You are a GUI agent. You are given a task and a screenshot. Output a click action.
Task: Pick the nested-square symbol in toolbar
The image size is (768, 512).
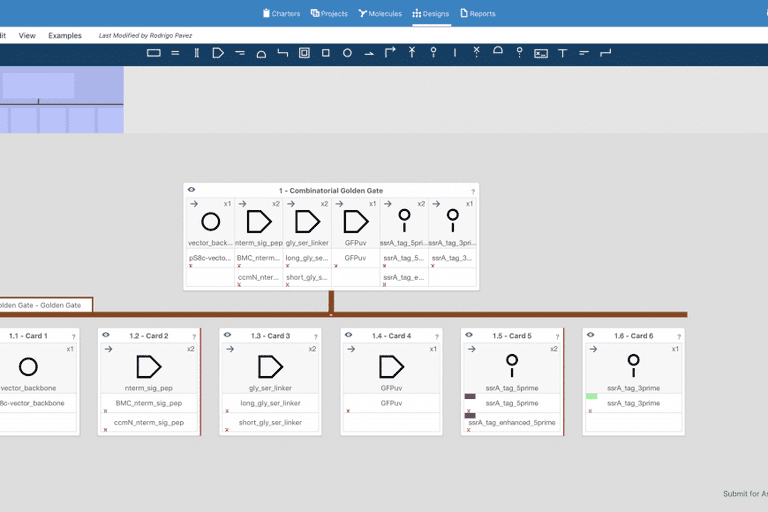304,53
